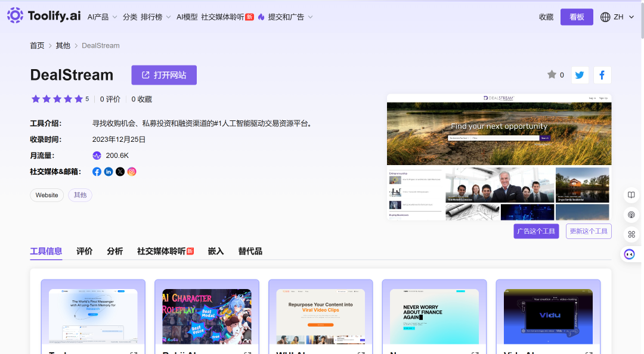Open the X social media icon

point(120,172)
